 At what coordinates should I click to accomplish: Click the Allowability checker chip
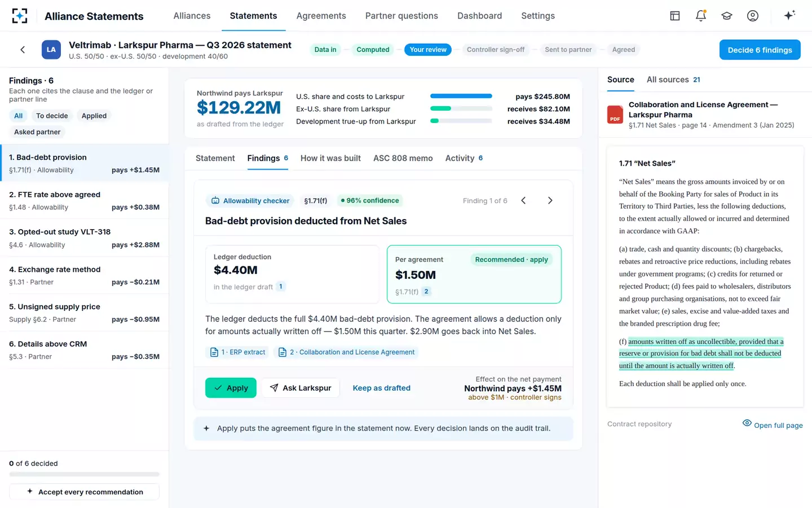250,200
